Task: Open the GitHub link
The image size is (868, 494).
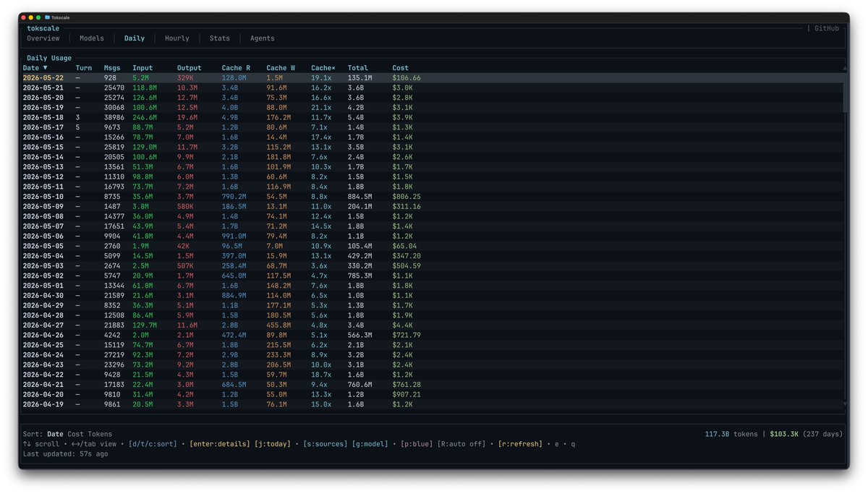Action: [x=827, y=28]
